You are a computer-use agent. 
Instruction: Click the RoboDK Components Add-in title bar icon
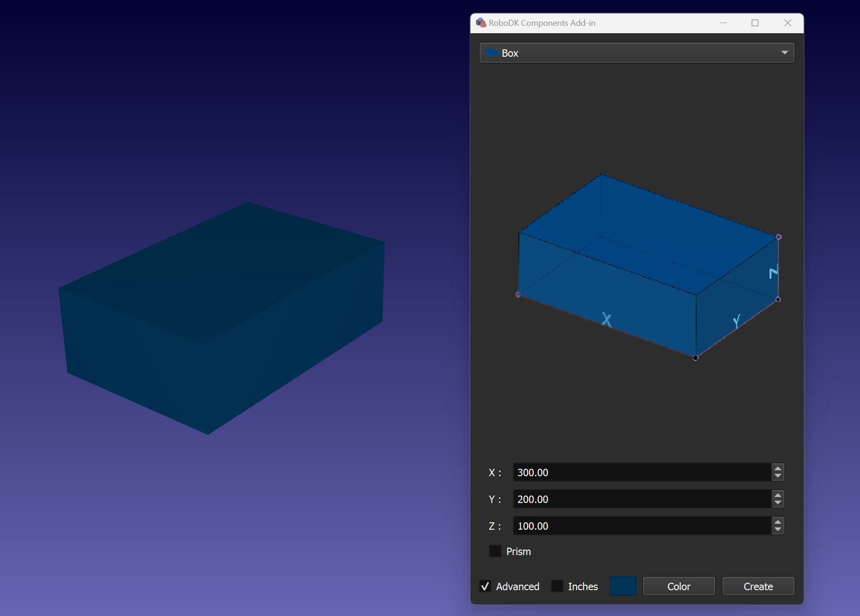pyautogui.click(x=482, y=22)
